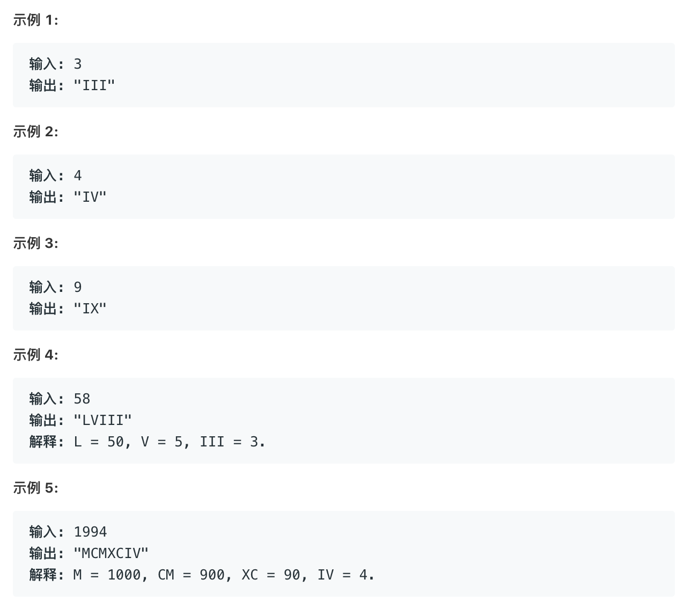This screenshot has height=616, width=691.
Task: Select the output line showing "MCMXCIV"
Action: [89, 554]
